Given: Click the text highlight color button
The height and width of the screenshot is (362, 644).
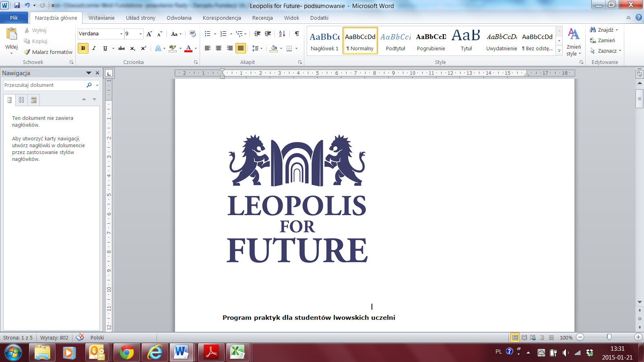Looking at the screenshot, I should click(x=173, y=48).
